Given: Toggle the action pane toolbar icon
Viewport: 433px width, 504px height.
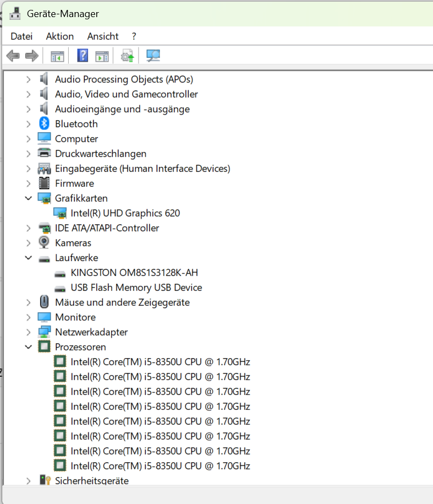Looking at the screenshot, I should point(102,56).
